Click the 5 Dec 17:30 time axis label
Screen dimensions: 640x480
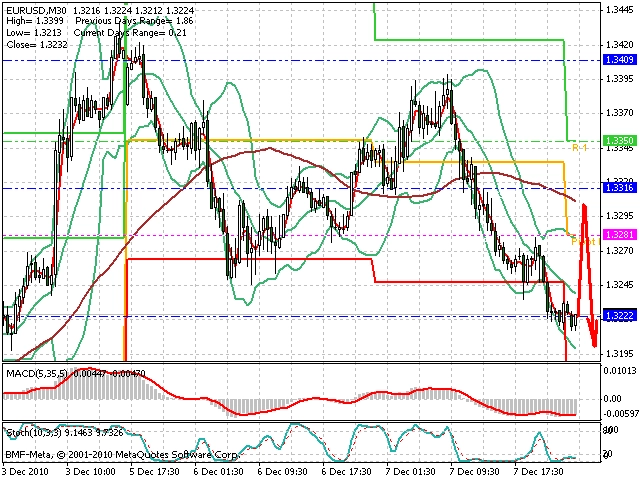155,471
